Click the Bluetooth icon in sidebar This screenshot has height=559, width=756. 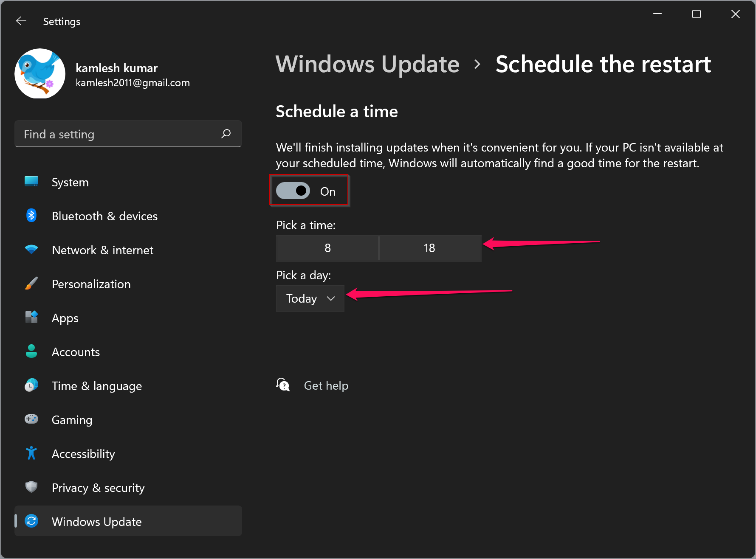31,216
